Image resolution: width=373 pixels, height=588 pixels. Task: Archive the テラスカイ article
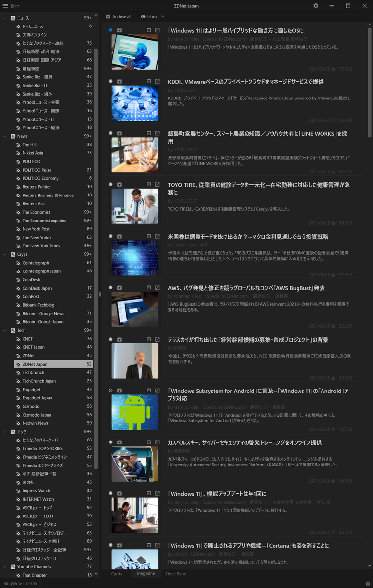pos(119,339)
